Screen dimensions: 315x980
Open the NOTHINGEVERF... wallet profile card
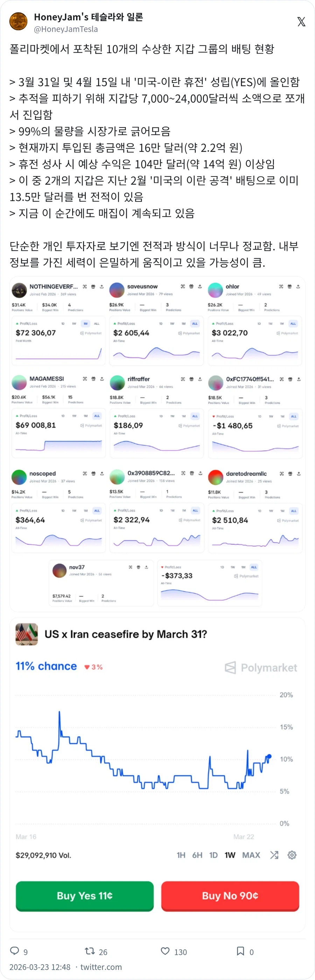point(53,286)
